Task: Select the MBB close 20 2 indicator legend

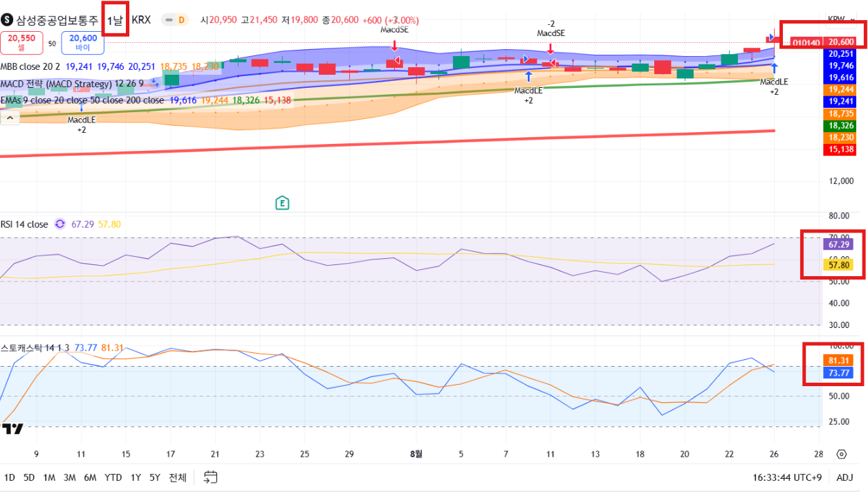Action: point(30,66)
